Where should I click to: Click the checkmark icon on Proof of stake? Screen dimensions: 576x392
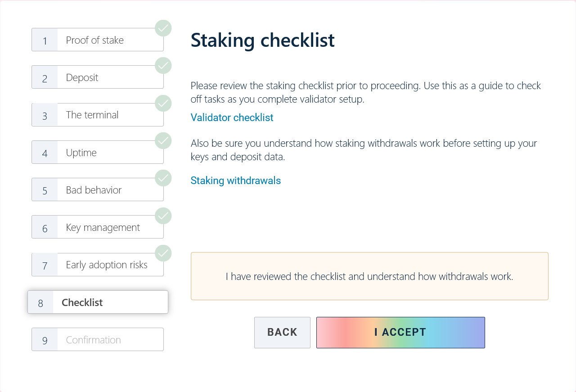pyautogui.click(x=163, y=28)
